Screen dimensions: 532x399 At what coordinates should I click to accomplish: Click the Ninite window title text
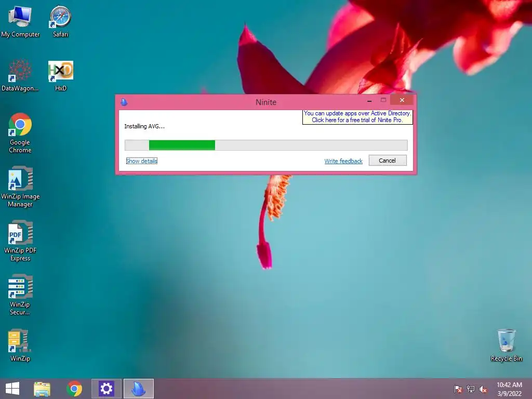(266, 102)
